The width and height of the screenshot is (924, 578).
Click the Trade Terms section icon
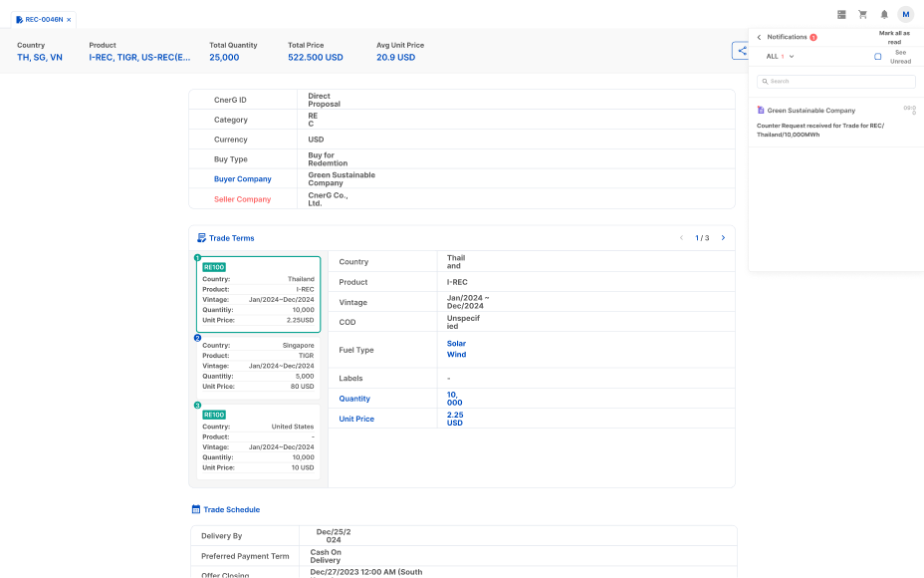point(201,238)
